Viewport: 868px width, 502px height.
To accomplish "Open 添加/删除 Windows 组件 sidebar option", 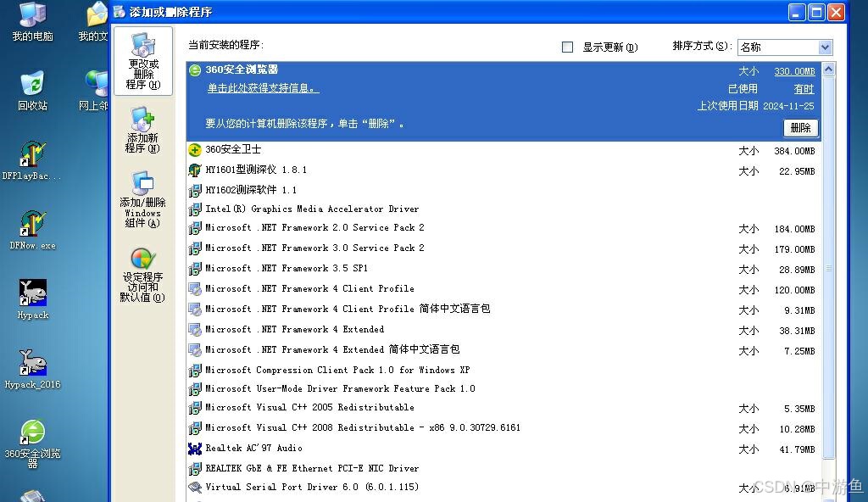I will point(142,199).
